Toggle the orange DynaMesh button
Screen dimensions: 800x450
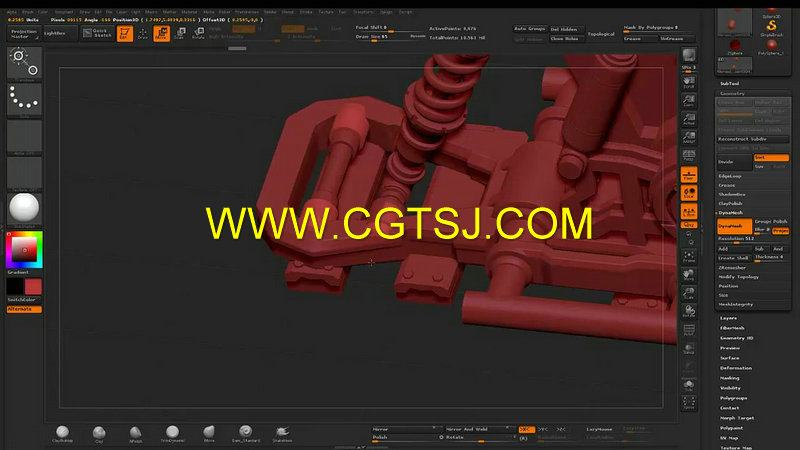click(x=734, y=226)
